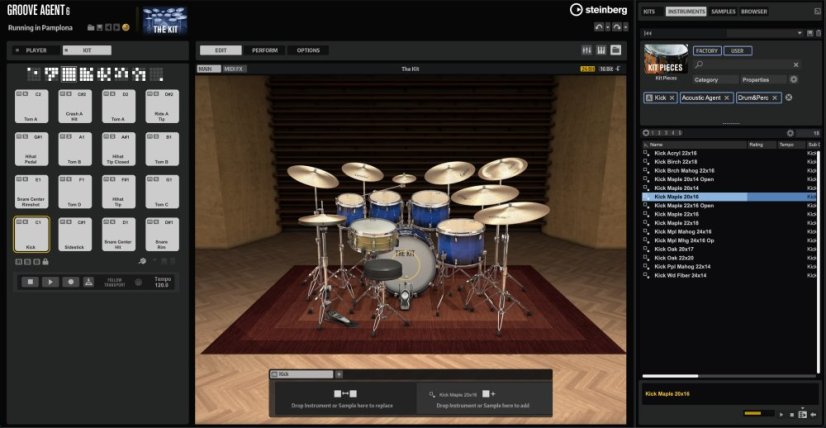Click the magnifier search icon in the kit browser
The image size is (826, 428).
coord(699,64)
